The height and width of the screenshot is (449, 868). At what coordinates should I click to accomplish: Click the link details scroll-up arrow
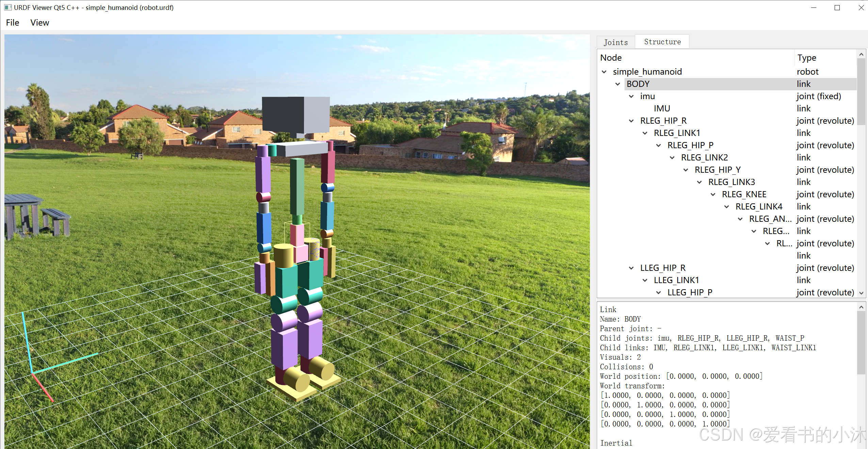861,307
